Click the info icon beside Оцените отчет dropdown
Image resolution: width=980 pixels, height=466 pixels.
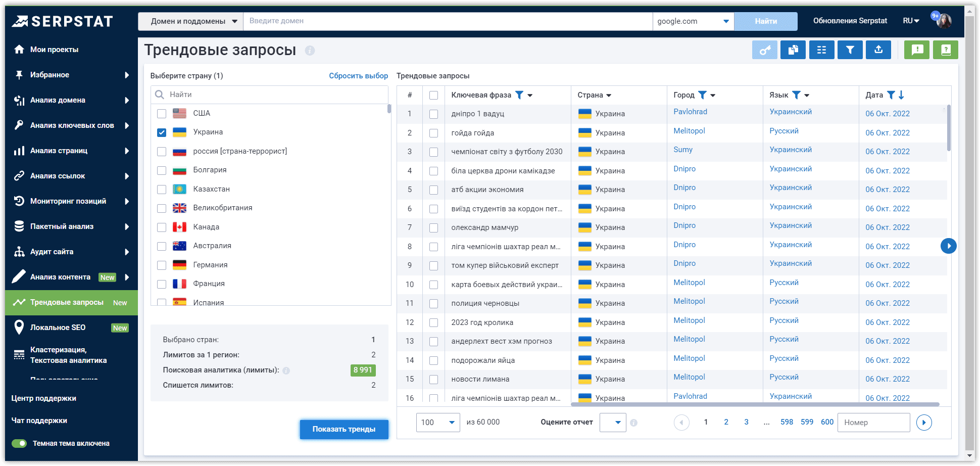point(633,423)
